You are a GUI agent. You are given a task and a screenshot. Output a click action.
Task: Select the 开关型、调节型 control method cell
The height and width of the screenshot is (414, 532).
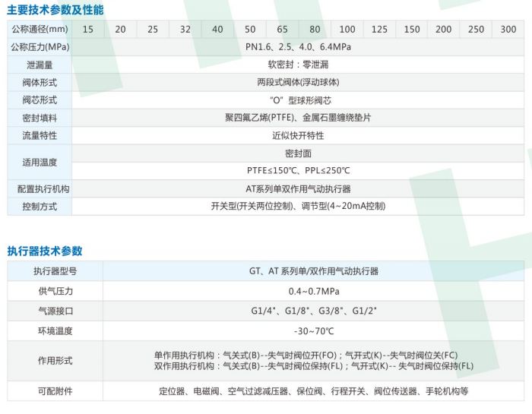pyautogui.click(x=298, y=206)
